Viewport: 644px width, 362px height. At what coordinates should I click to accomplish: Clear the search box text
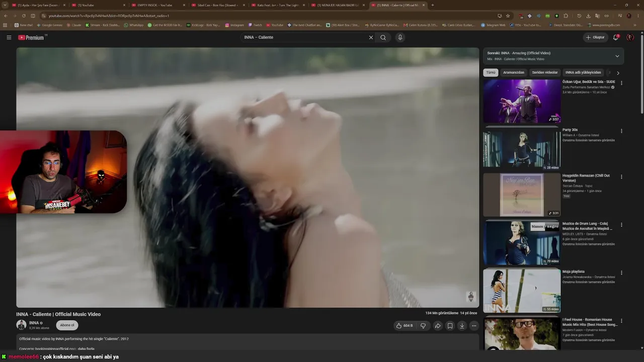pyautogui.click(x=371, y=37)
